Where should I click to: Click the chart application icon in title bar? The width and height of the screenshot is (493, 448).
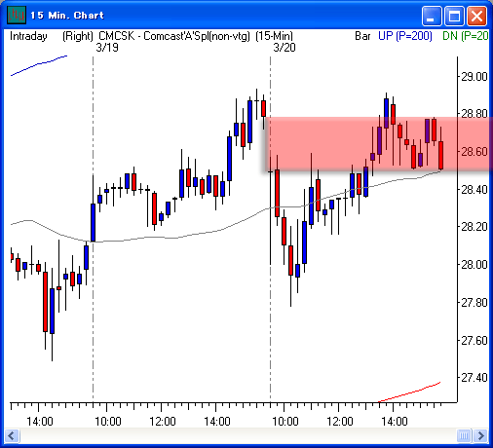click(16, 15)
